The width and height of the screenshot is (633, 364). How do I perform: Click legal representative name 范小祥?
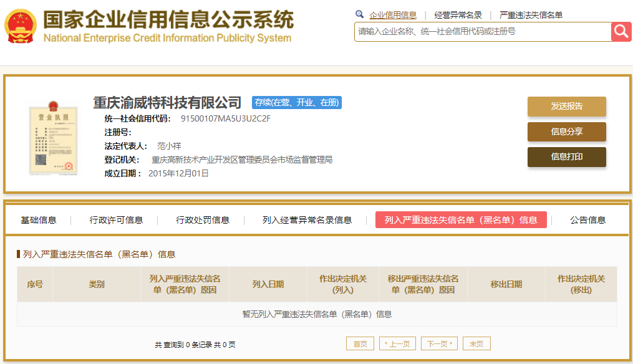[169, 146]
